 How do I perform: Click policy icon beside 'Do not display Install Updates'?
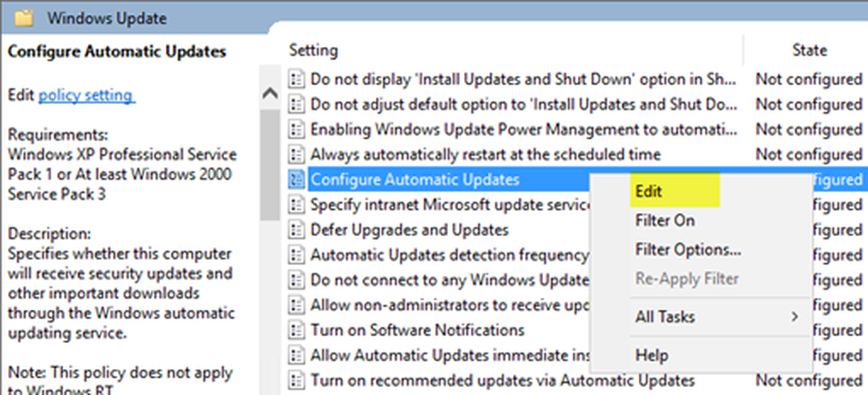297,79
